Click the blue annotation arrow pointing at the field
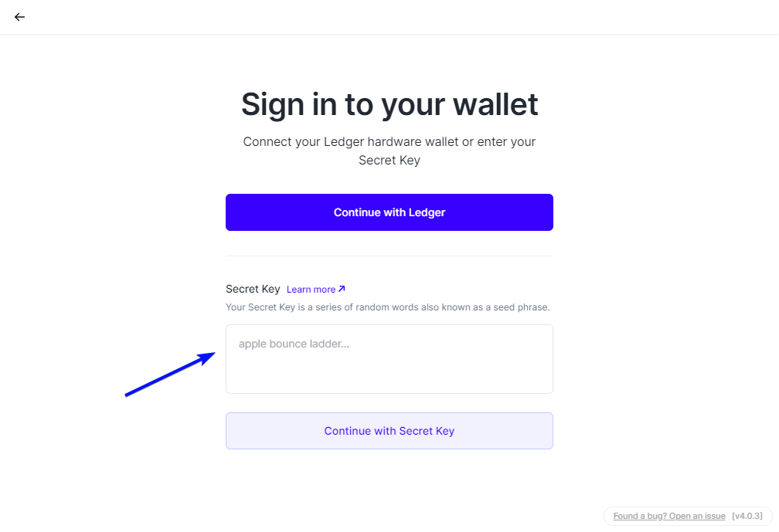The height and width of the screenshot is (532, 779). (x=170, y=374)
